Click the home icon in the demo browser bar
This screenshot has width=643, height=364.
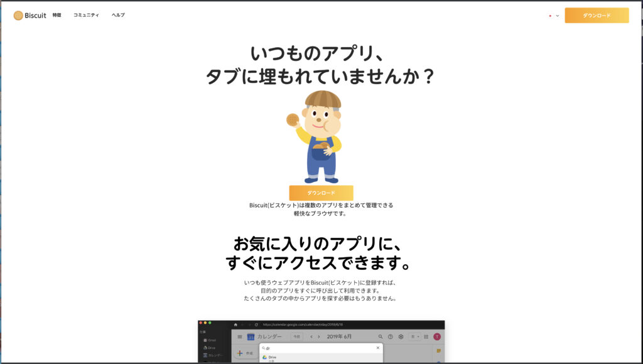pyautogui.click(x=235, y=324)
